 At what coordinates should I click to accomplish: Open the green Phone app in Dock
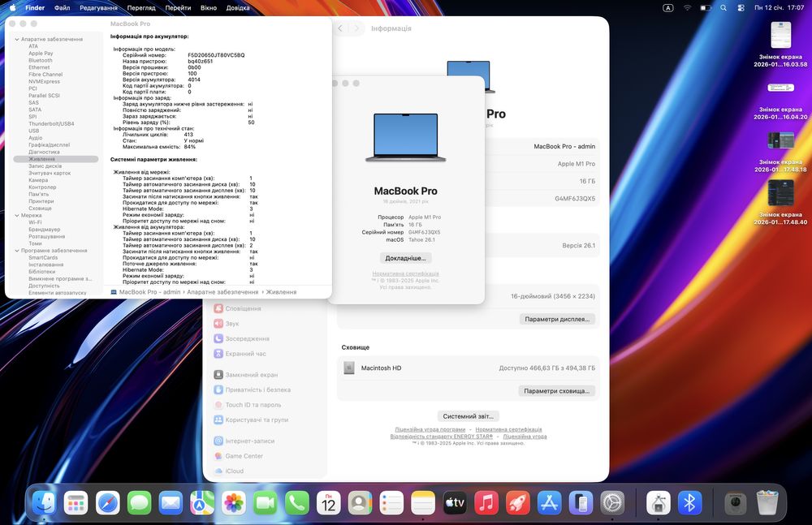tap(296, 502)
